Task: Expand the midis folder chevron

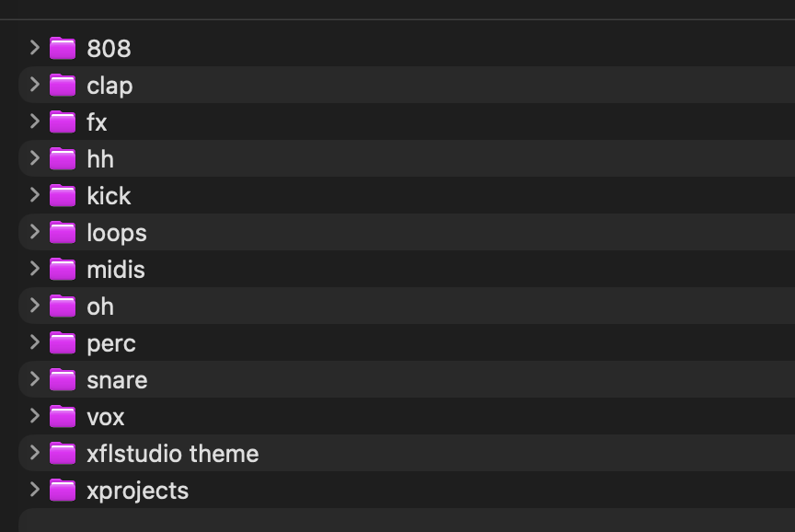Action: (34, 269)
